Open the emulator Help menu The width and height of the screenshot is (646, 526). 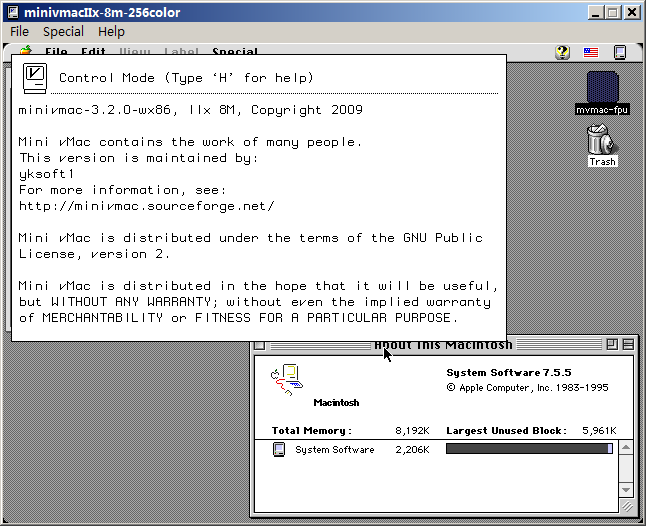(111, 32)
